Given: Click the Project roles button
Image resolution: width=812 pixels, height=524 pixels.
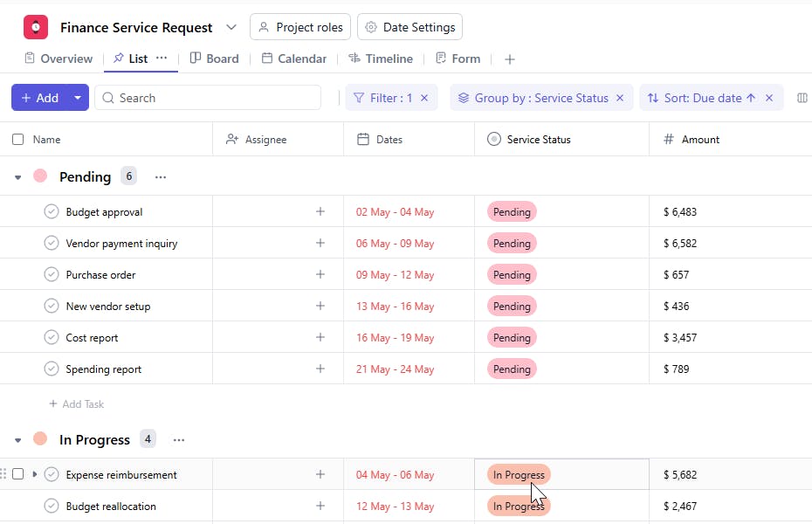Looking at the screenshot, I should pos(300,27).
